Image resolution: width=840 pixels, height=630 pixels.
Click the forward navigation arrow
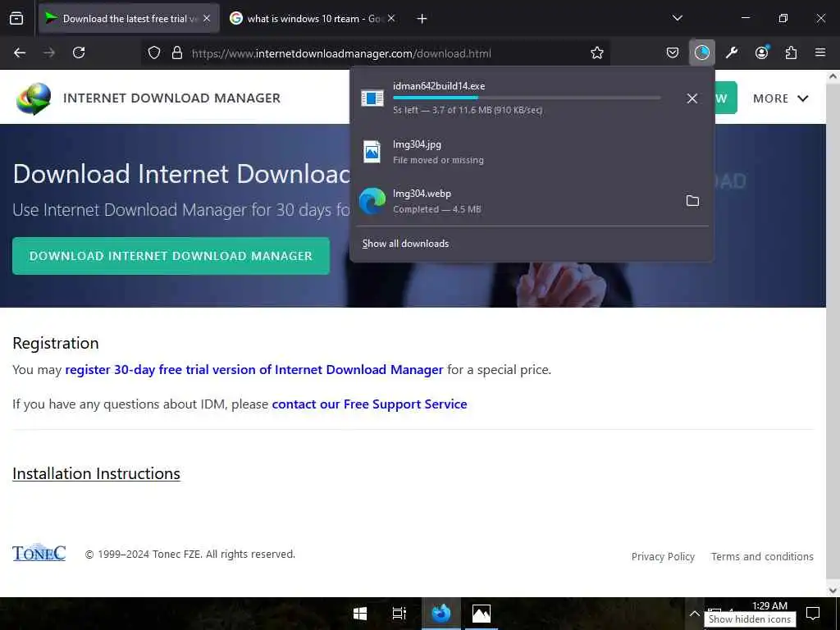[x=49, y=52]
